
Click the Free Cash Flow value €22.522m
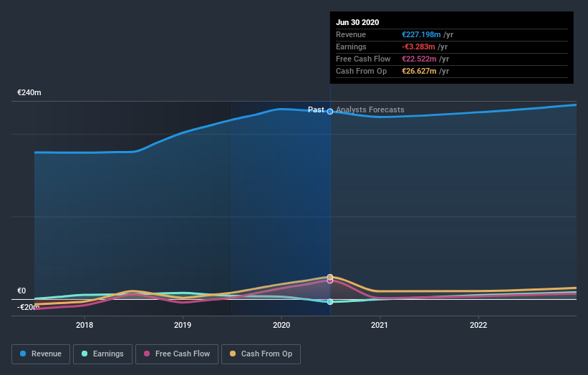tap(419, 59)
